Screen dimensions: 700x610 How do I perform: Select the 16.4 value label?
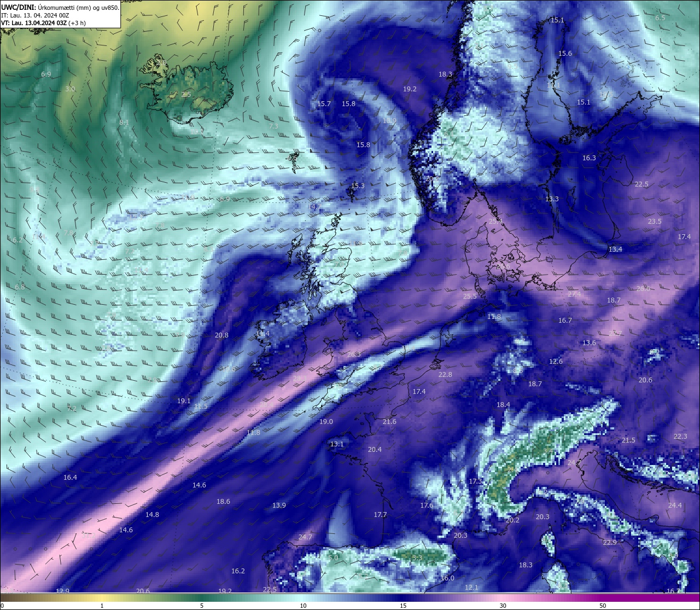coord(70,478)
